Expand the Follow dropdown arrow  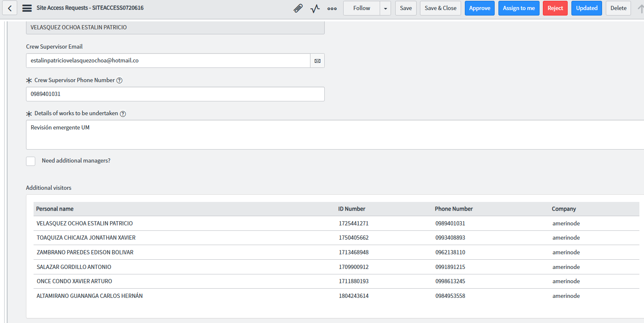(x=385, y=8)
